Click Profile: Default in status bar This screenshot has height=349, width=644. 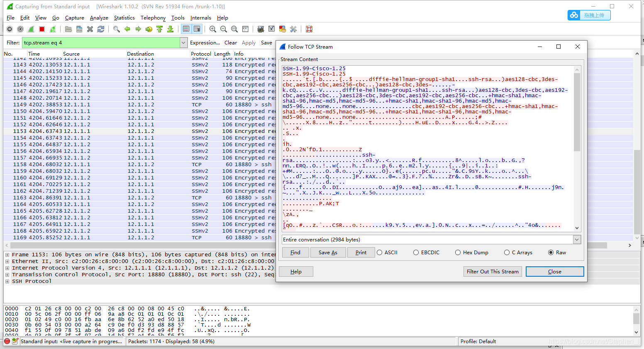(x=478, y=342)
